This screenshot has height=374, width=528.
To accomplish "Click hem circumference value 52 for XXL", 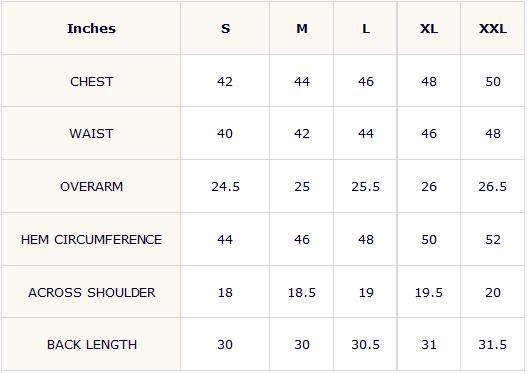I will click(493, 239).
